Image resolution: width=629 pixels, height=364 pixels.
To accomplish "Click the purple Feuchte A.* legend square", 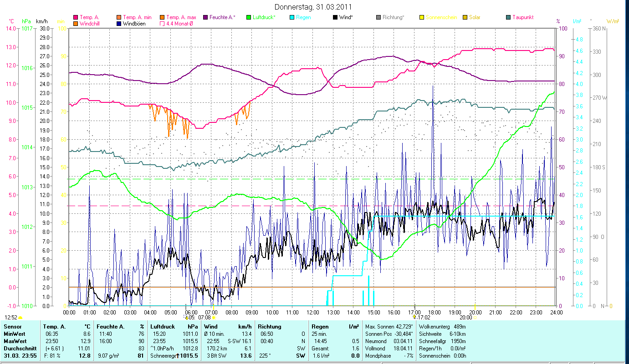I will (205, 18).
